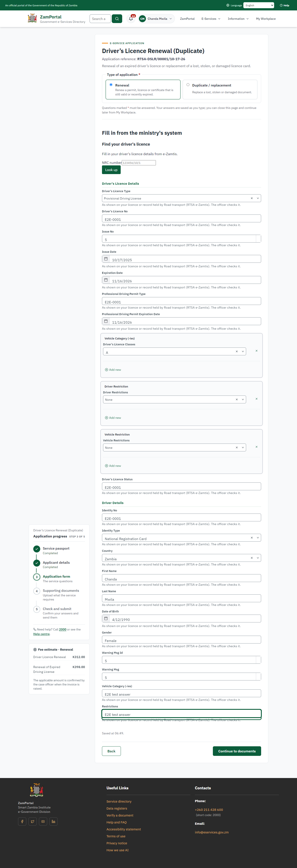
Task: Click the Back button
Action: click(111, 751)
